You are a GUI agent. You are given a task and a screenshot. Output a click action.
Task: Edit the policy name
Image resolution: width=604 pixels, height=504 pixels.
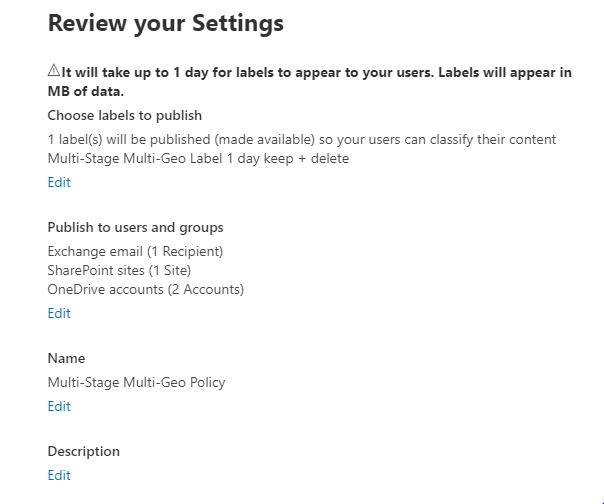(59, 406)
